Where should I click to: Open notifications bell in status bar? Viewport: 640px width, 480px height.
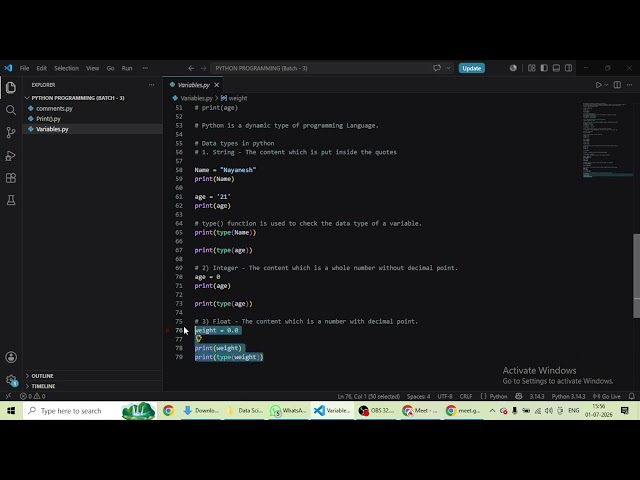[x=631, y=396]
